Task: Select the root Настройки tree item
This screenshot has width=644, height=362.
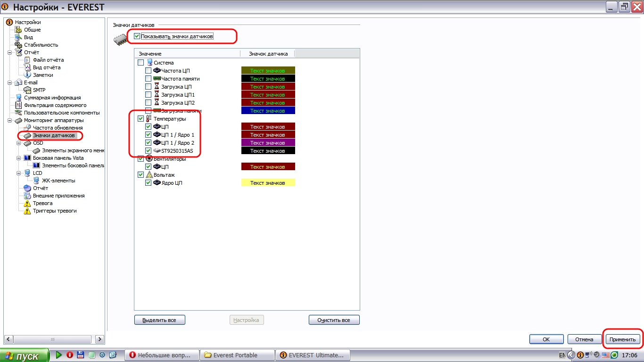Action: (x=28, y=22)
